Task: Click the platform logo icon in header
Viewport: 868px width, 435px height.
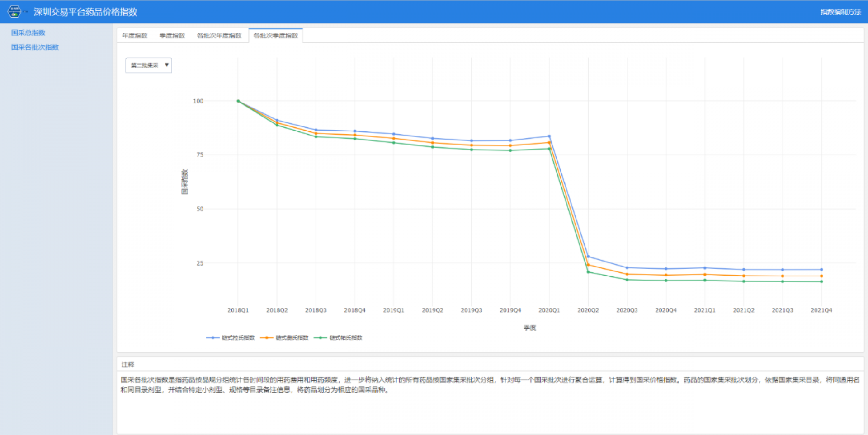Action: (14, 11)
